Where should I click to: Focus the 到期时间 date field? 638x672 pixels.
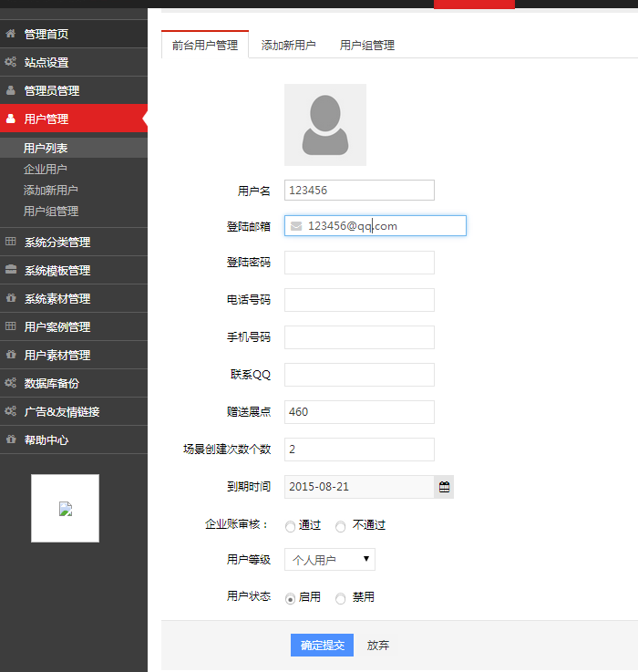pos(359,487)
